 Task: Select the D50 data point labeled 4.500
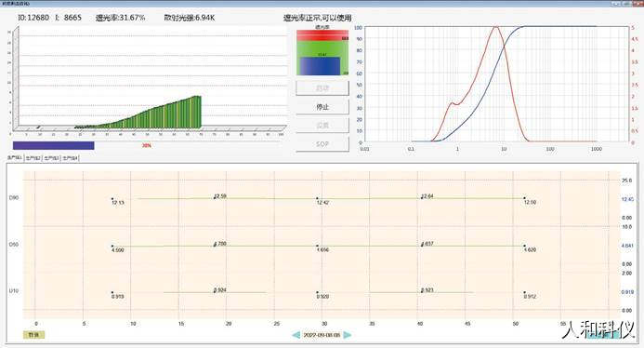click(x=112, y=246)
